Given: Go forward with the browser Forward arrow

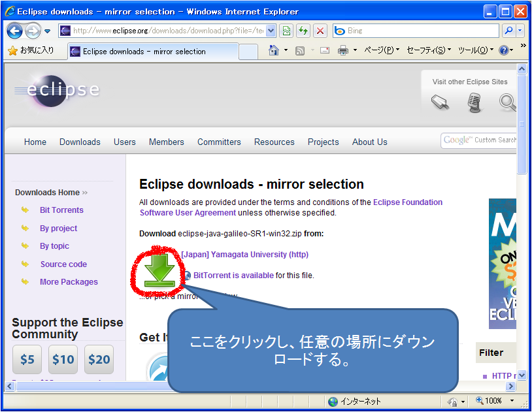Looking at the screenshot, I should pos(33,31).
